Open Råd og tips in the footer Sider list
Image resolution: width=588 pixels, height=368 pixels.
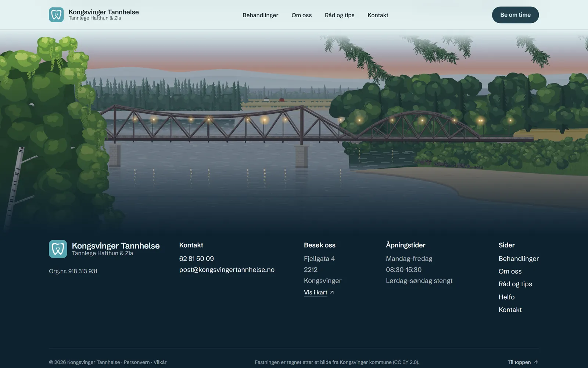(x=515, y=284)
